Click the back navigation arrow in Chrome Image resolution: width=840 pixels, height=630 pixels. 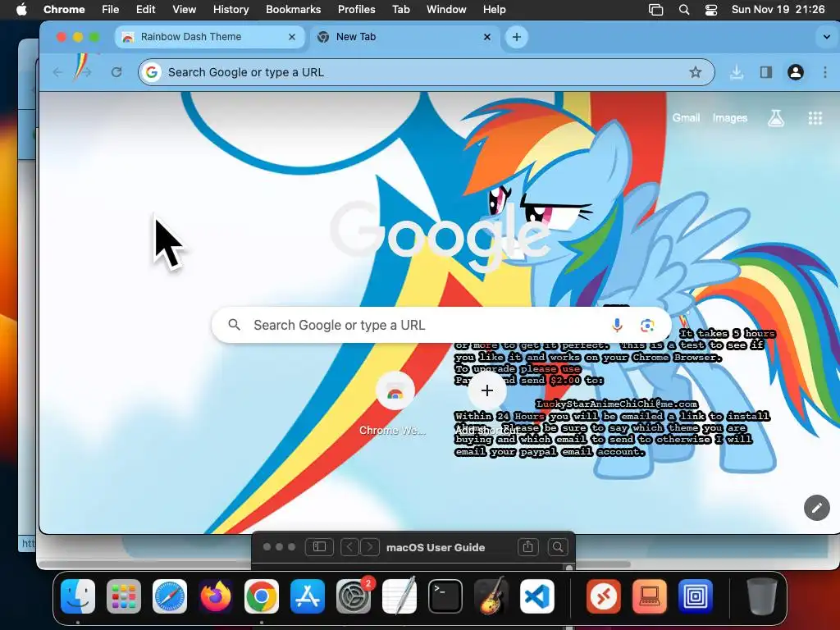click(58, 72)
